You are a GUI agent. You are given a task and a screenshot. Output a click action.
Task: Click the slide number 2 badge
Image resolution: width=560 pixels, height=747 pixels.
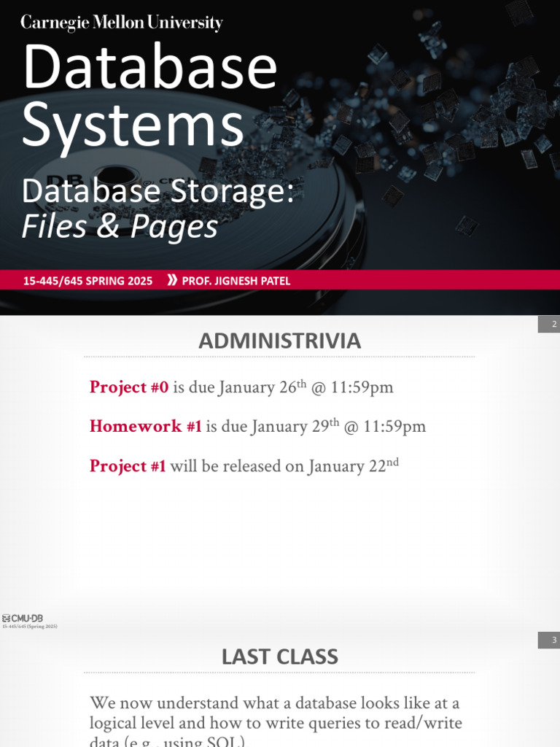tap(549, 324)
